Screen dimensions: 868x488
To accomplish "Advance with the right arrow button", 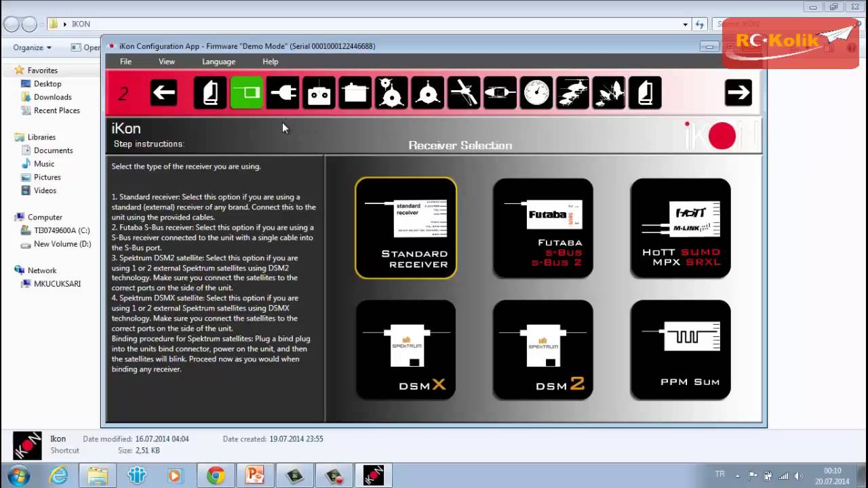I will (738, 93).
